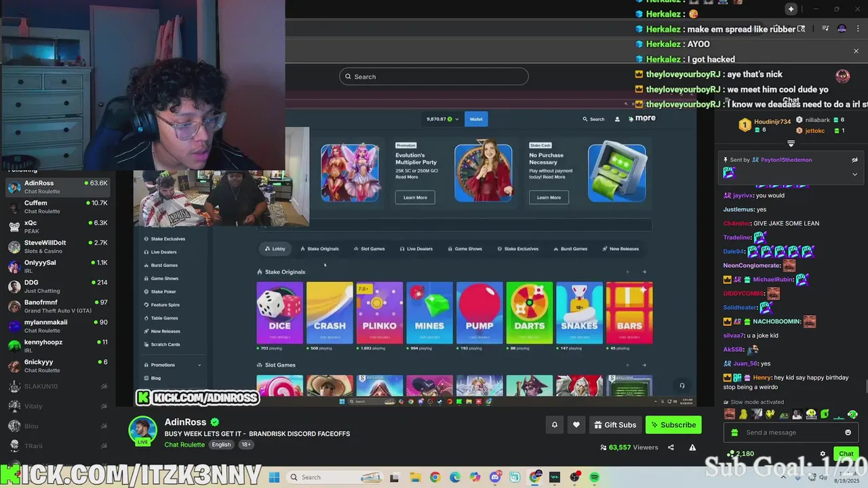Select the Lobby tab
The image size is (868, 488).
275,249
